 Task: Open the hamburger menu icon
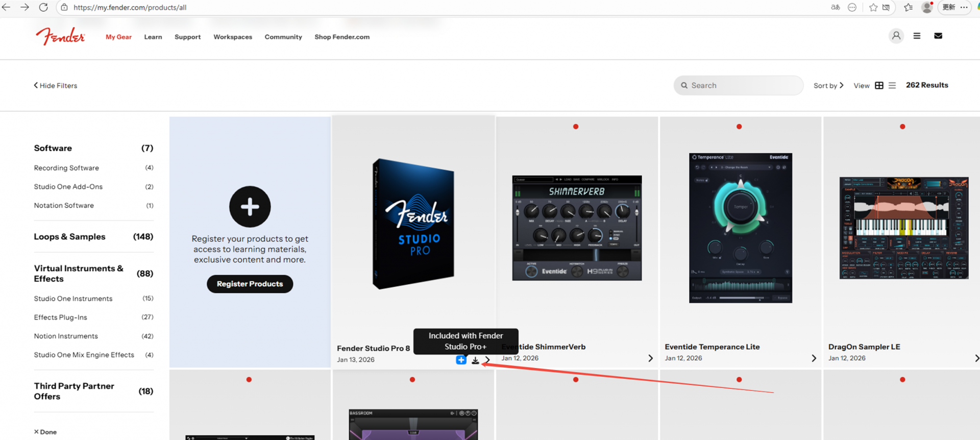[x=917, y=36]
